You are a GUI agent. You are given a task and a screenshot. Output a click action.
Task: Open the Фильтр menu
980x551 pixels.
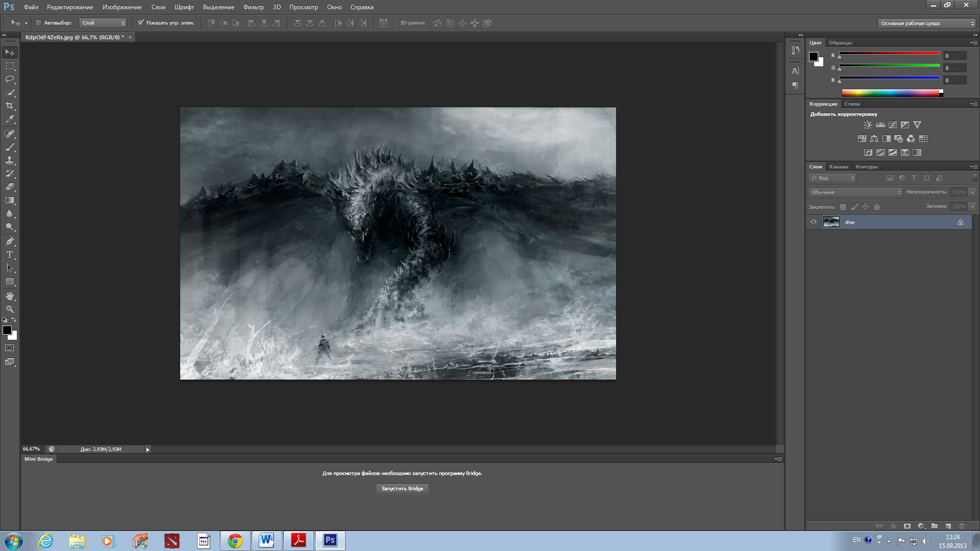(253, 7)
